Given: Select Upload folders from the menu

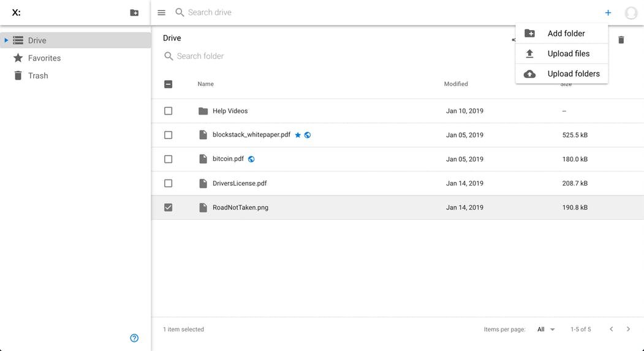Looking at the screenshot, I should click(573, 74).
